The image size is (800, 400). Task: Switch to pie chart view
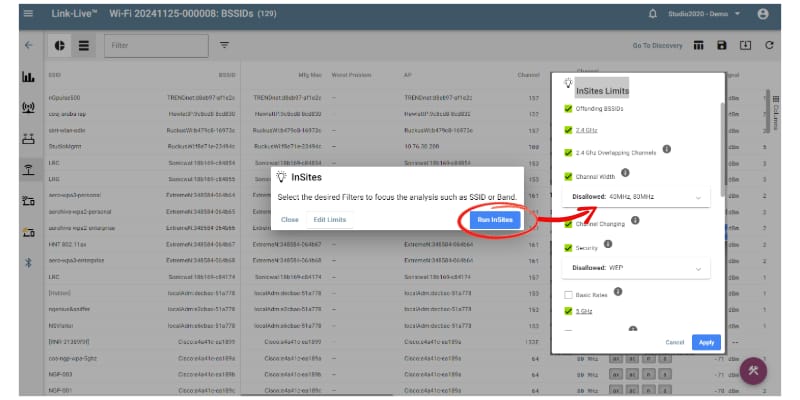coord(60,45)
